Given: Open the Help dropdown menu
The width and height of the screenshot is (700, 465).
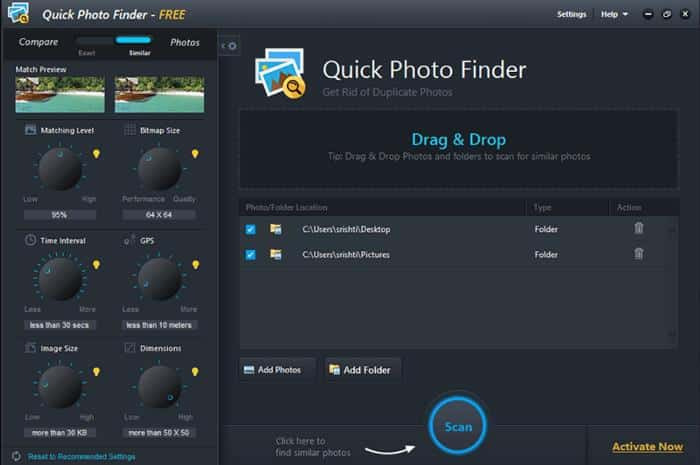Looking at the screenshot, I should click(x=614, y=14).
